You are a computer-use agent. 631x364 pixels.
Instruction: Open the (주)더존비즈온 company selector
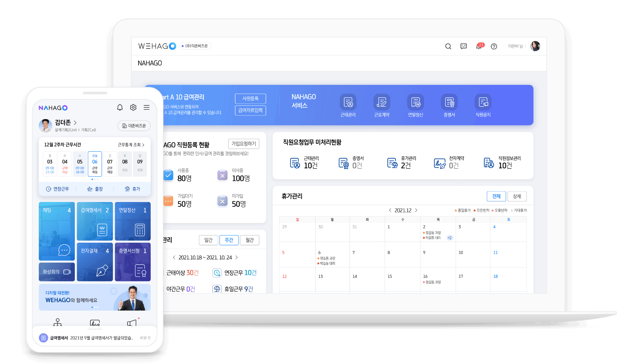point(195,46)
